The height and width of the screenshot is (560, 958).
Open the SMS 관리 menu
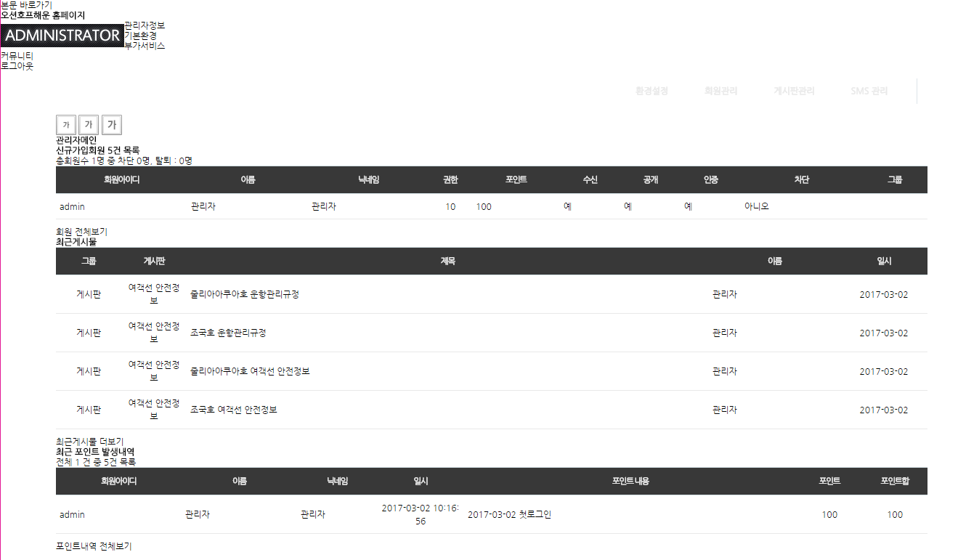[x=869, y=92]
